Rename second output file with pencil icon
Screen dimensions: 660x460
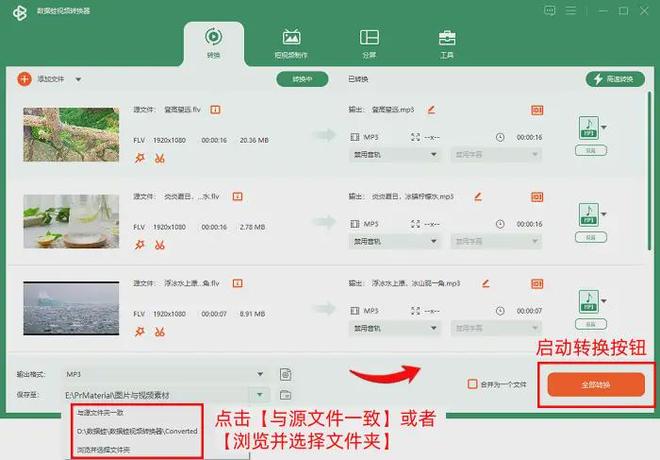478,197
